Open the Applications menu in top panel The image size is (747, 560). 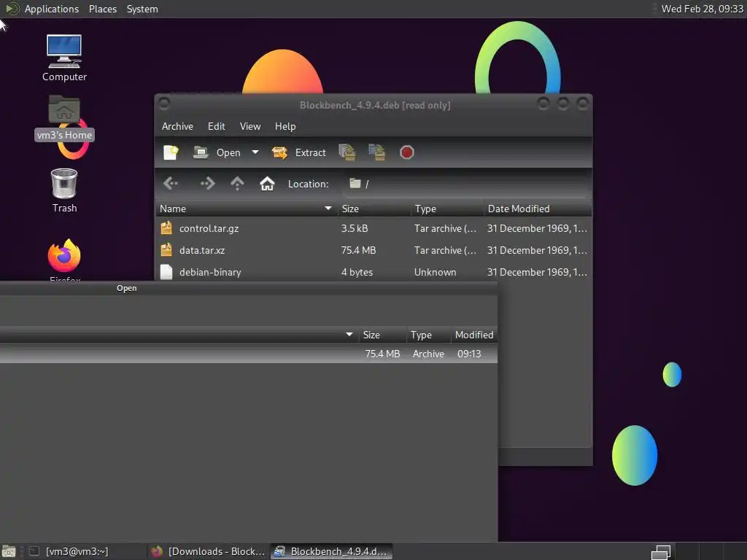pos(52,9)
